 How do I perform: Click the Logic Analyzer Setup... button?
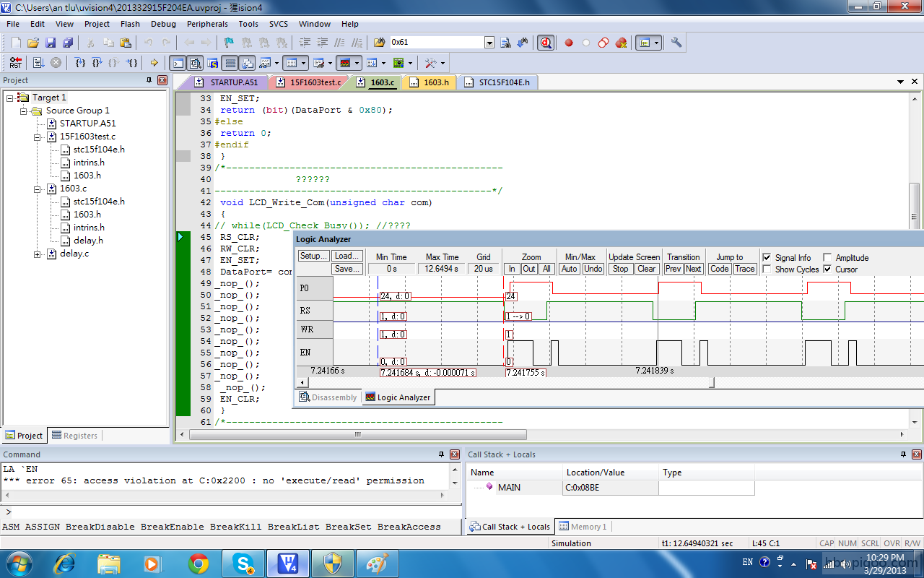click(313, 256)
